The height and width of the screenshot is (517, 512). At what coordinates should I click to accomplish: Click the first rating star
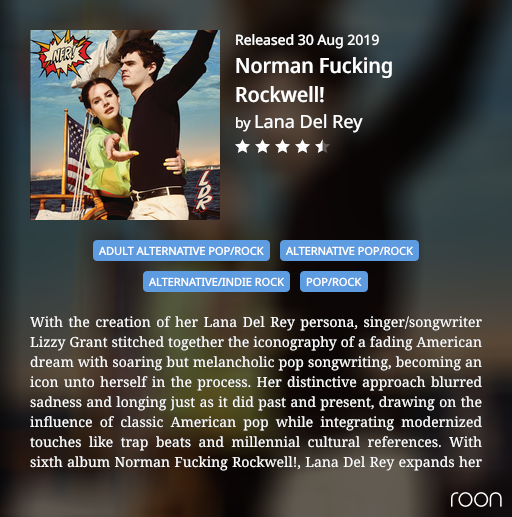pyautogui.click(x=242, y=147)
